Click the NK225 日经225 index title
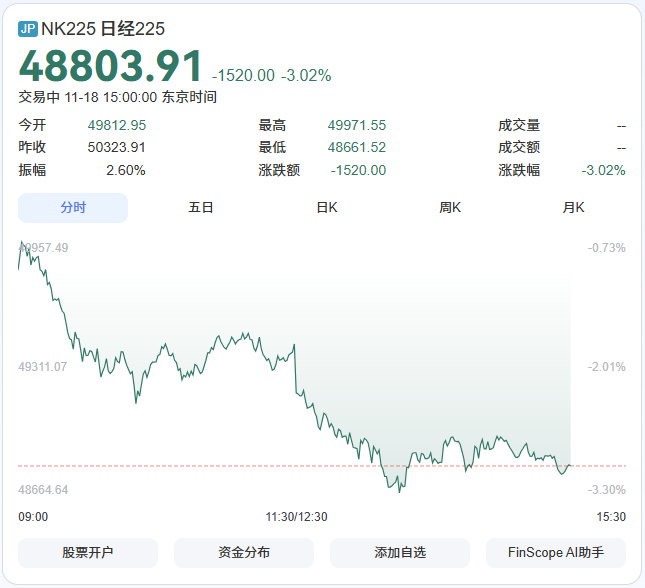This screenshot has width=645, height=588. click(x=103, y=29)
